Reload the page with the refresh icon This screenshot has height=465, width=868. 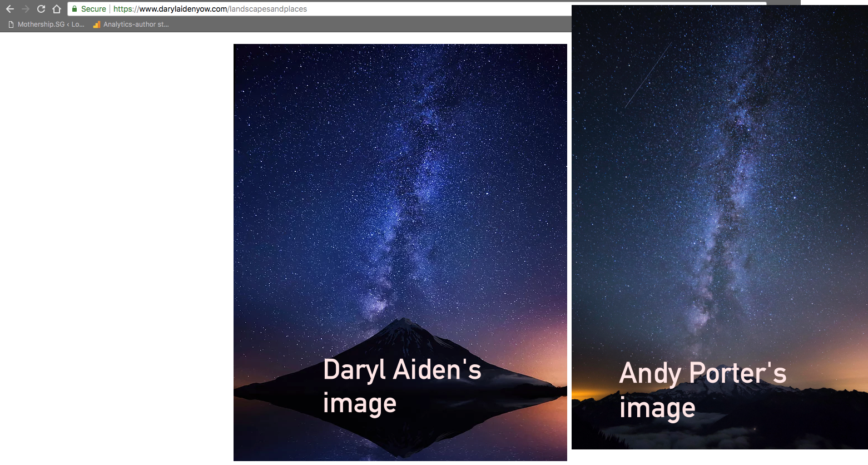41,9
